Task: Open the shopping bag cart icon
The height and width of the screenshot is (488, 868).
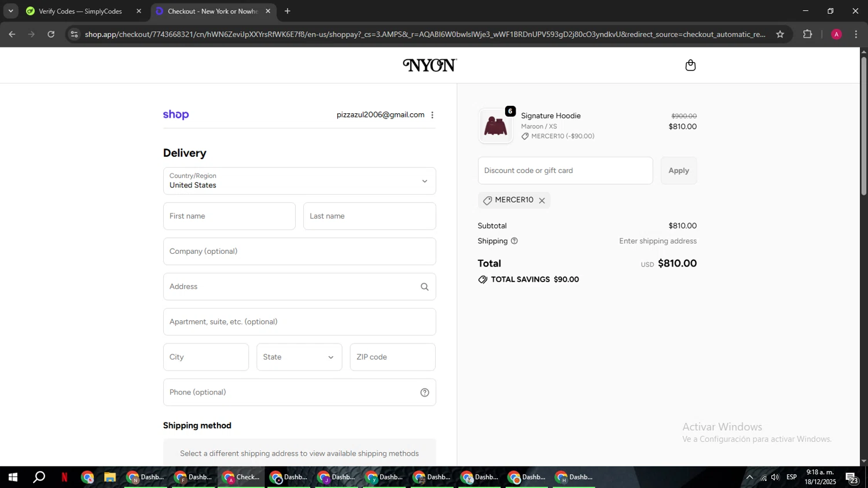Action: 690,65
